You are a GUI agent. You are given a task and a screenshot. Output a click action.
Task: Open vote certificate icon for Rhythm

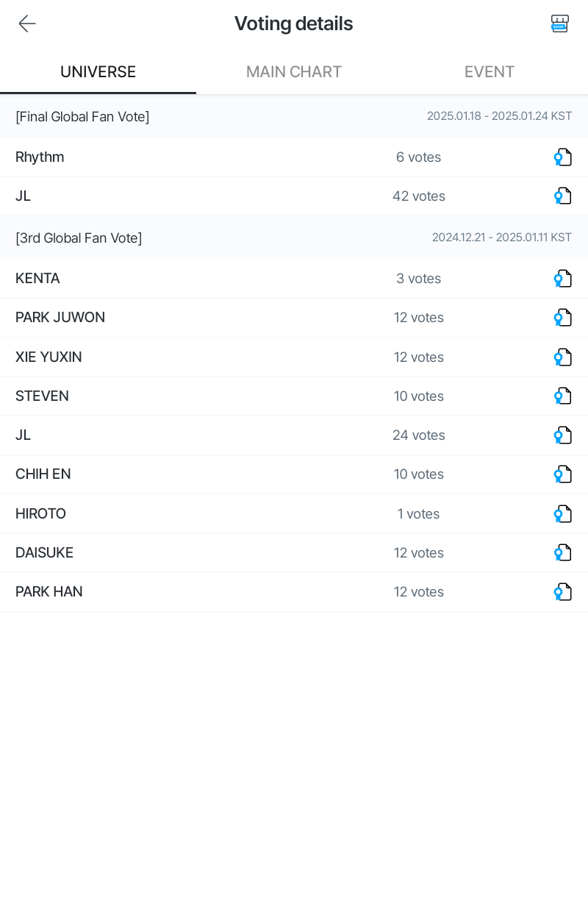[562, 157]
